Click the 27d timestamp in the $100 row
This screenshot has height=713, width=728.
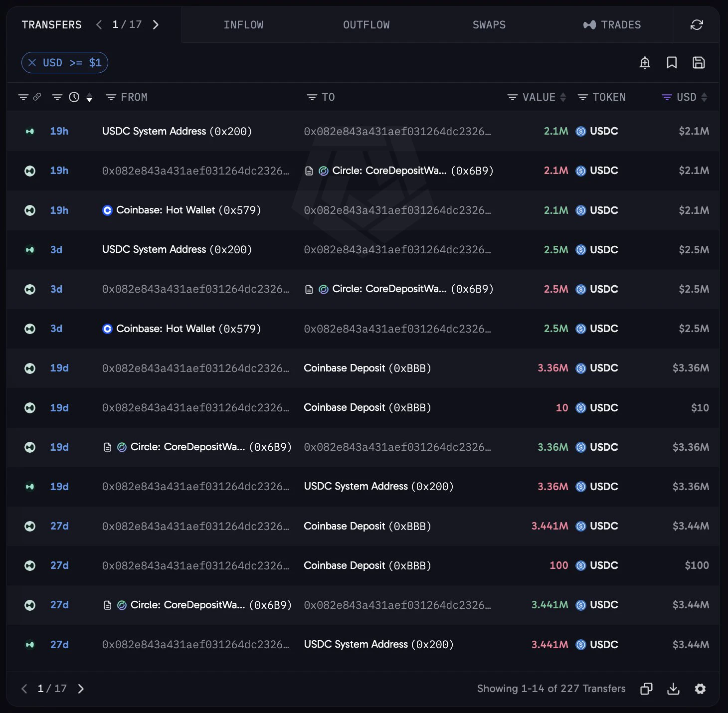coord(59,565)
